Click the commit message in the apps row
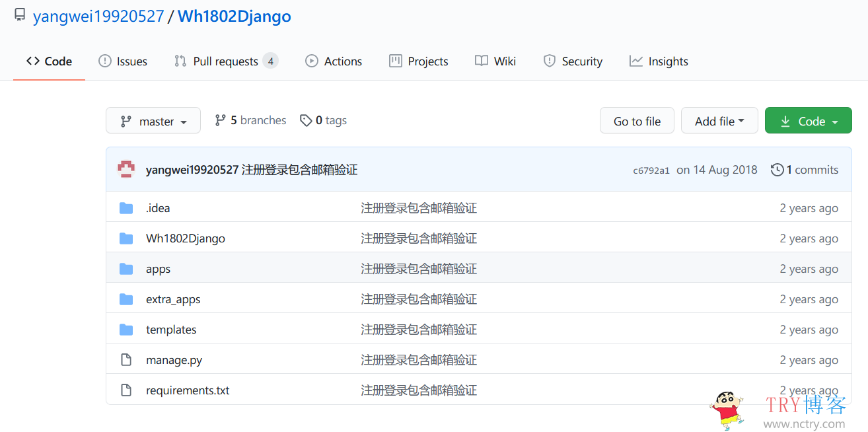The image size is (868, 432). pos(419,269)
